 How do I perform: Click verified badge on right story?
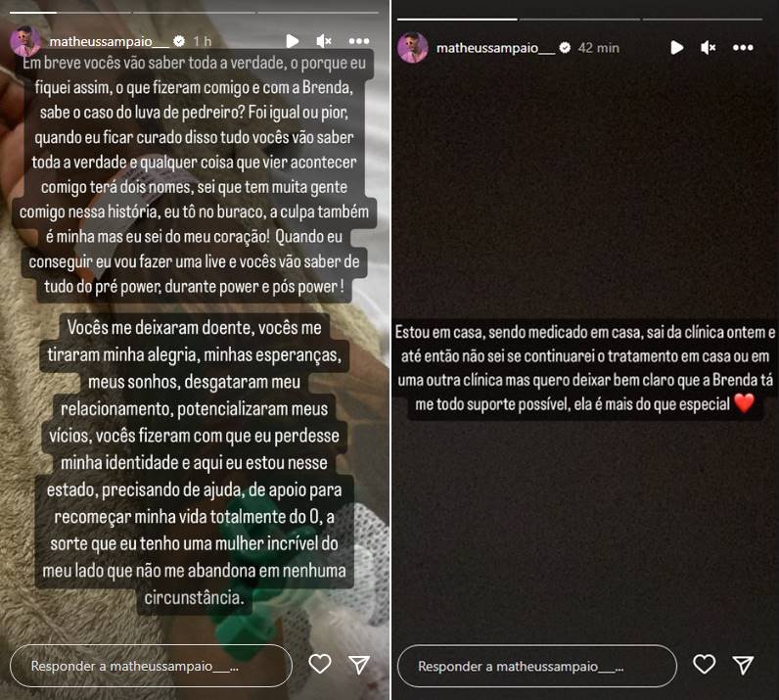[x=565, y=48]
